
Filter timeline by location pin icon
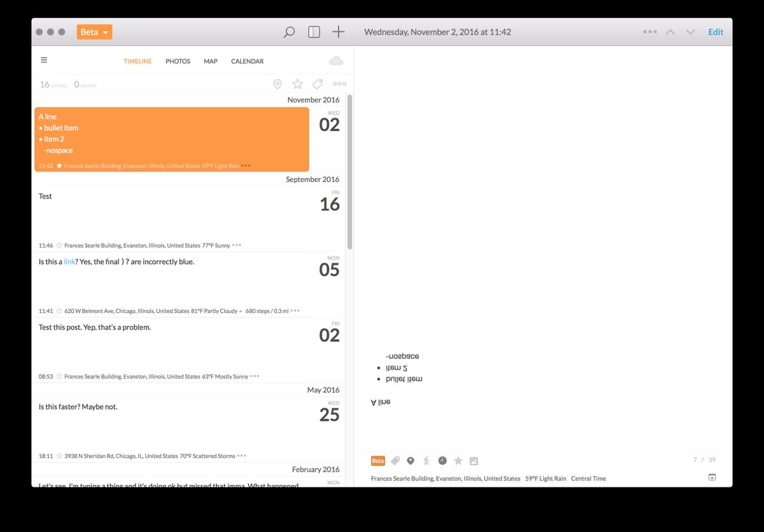point(278,84)
